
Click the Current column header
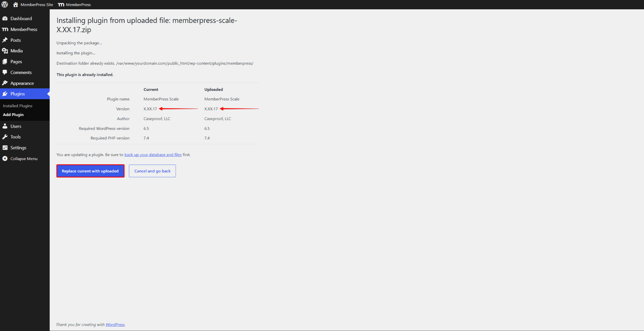tap(151, 89)
